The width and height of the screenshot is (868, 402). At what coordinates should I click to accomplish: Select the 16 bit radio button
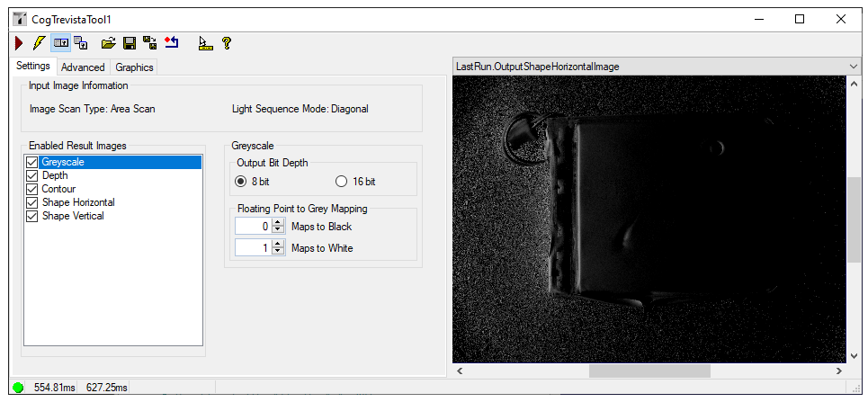[x=341, y=181]
